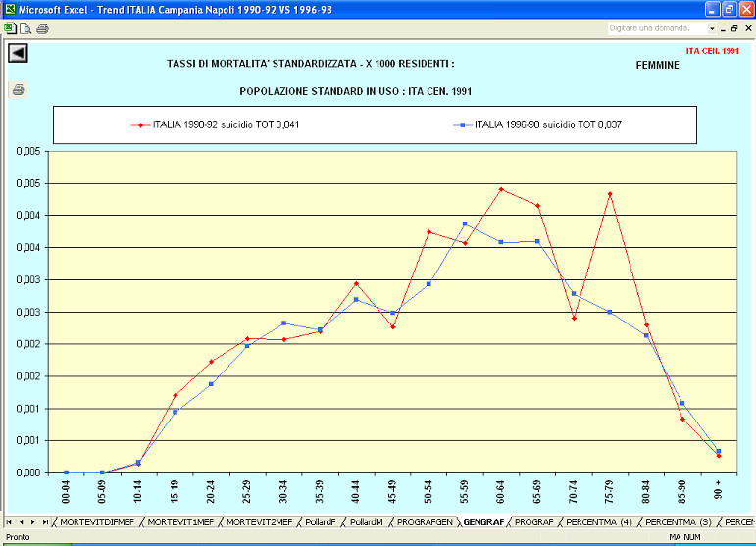The width and height of the screenshot is (756, 546).
Task: Select red data point at 50-54
Action: 429,232
